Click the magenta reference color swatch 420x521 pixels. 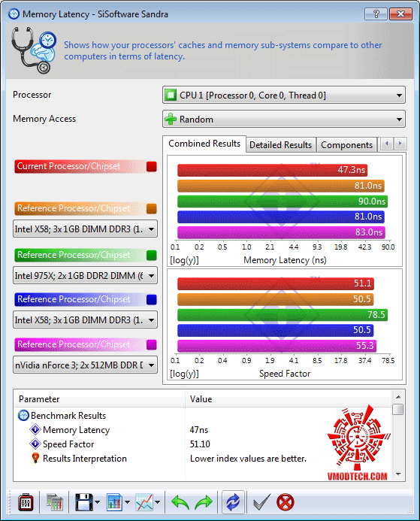coord(152,344)
